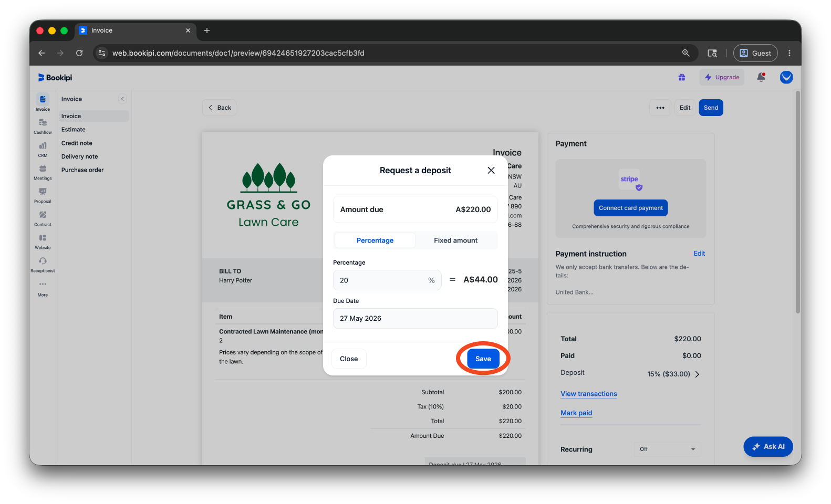Open the three-dot document options menu
The width and height of the screenshot is (831, 504).
(x=660, y=108)
